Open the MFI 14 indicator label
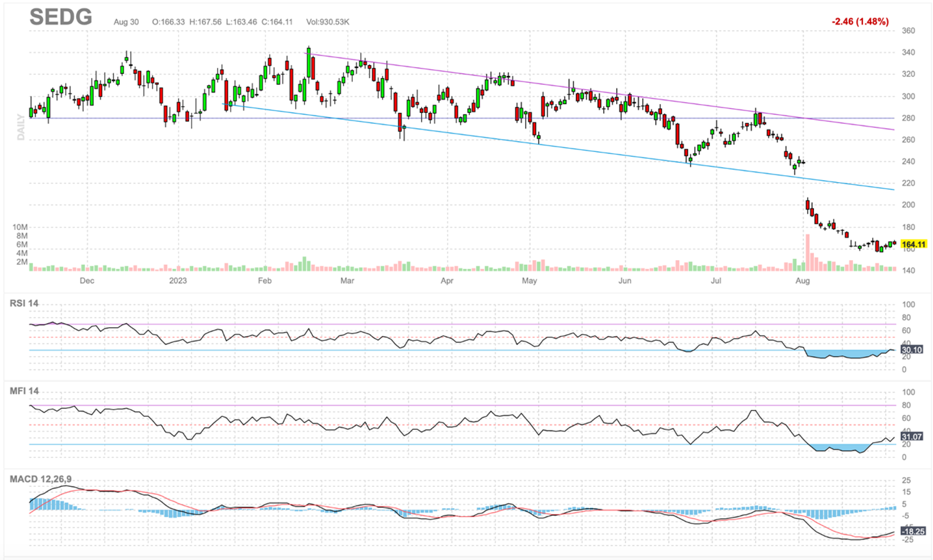 tap(24, 391)
